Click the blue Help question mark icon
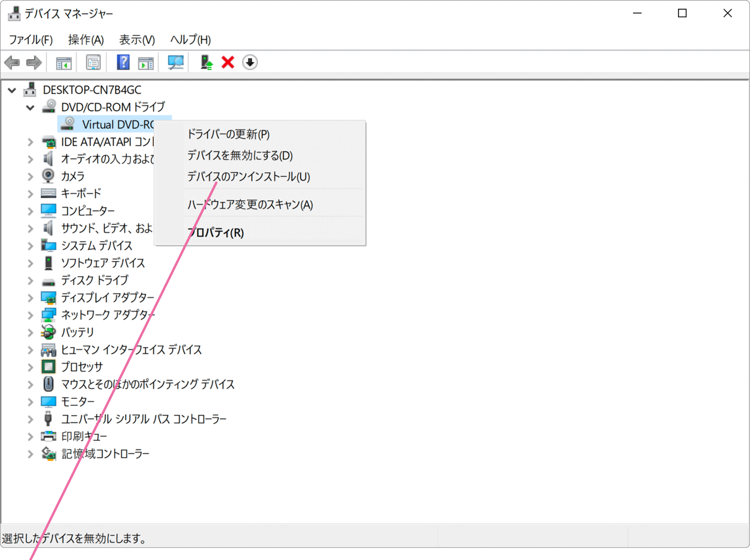Viewport: 750px width, 560px height. click(123, 62)
